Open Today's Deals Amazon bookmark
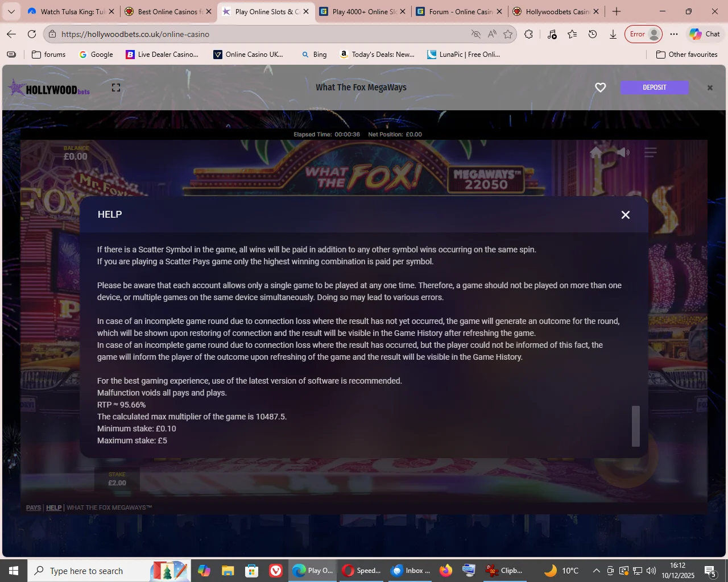Screen dimensions: 728x582 pyautogui.click(x=378, y=55)
